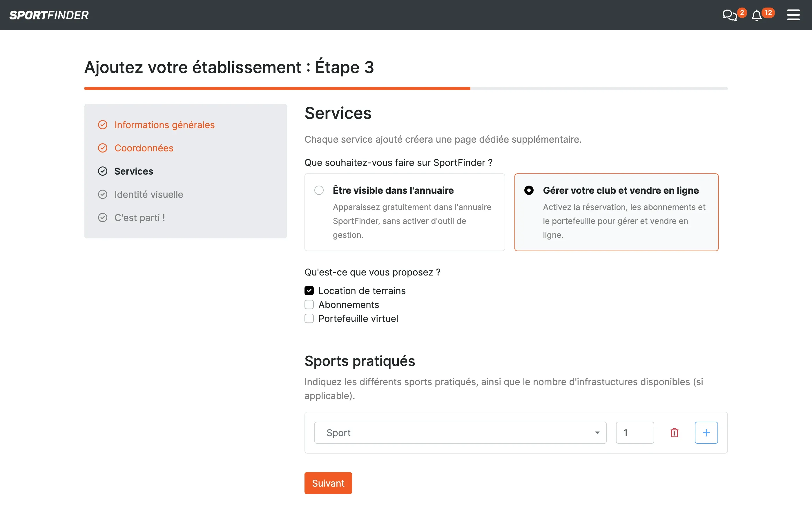Click the Informations générales check icon

[x=103, y=125]
